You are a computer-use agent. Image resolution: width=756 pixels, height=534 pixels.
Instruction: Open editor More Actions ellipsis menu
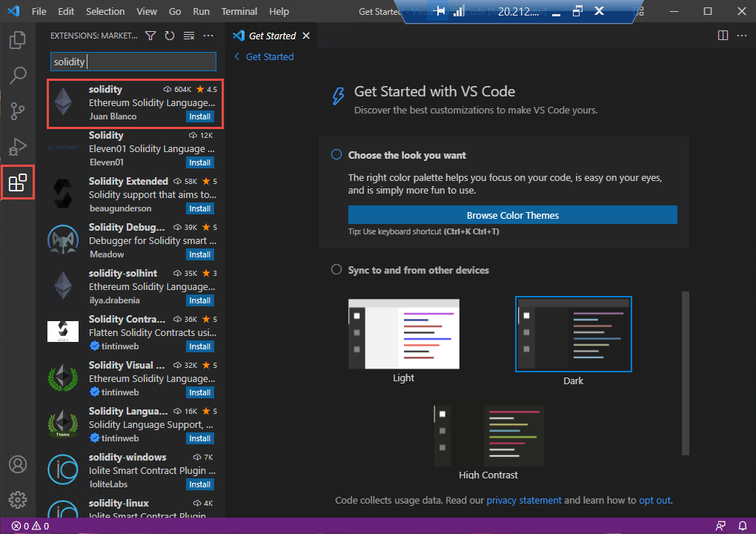[741, 36]
